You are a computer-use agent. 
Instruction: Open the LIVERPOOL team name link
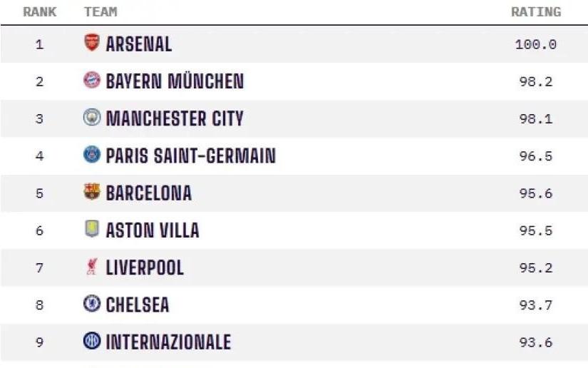pyautogui.click(x=145, y=268)
